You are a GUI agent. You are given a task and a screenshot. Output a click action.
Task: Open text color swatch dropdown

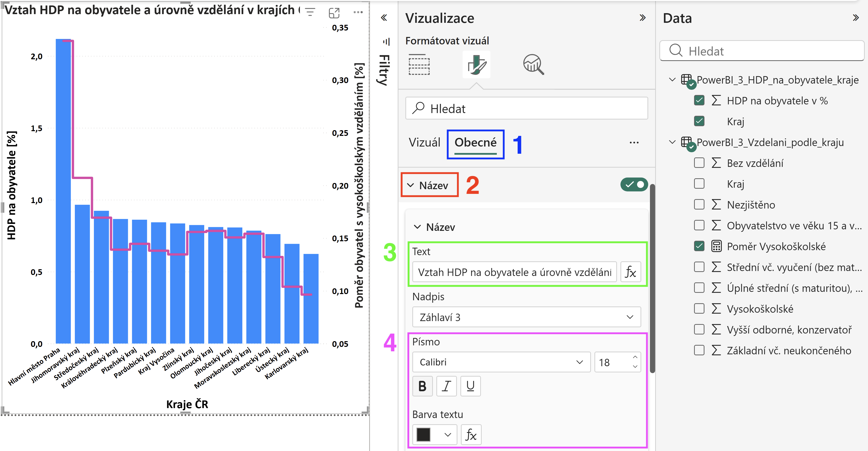(x=434, y=434)
